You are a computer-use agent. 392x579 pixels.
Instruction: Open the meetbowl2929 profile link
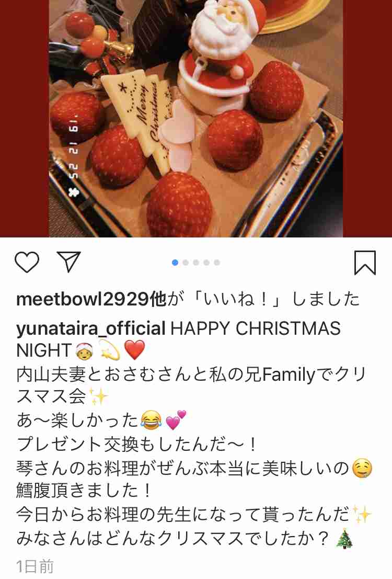tap(83, 299)
